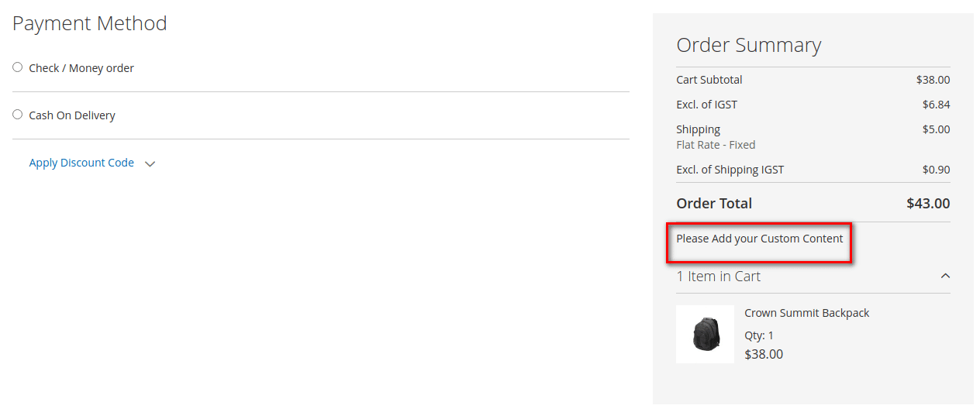
Task: Click the Cart Subtotal row label
Action: [709, 80]
